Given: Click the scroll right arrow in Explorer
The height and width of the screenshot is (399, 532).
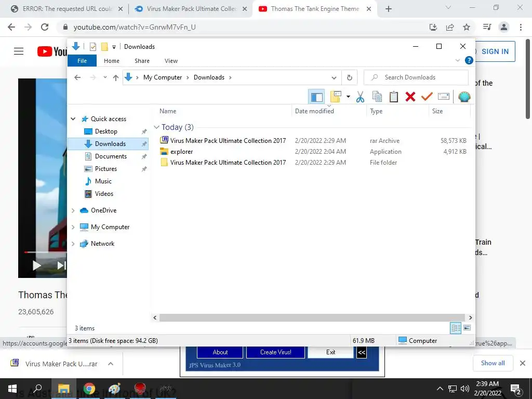Looking at the screenshot, I should [x=470, y=317].
